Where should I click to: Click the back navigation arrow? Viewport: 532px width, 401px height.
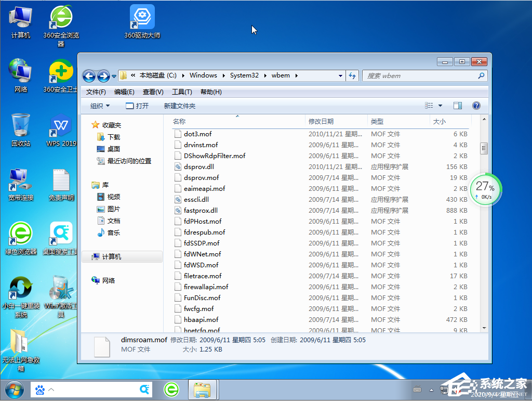pyautogui.click(x=89, y=75)
